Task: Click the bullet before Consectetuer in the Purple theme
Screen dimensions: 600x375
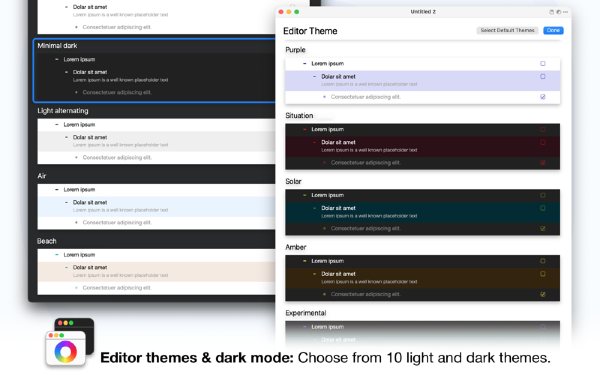Action: coord(324,97)
